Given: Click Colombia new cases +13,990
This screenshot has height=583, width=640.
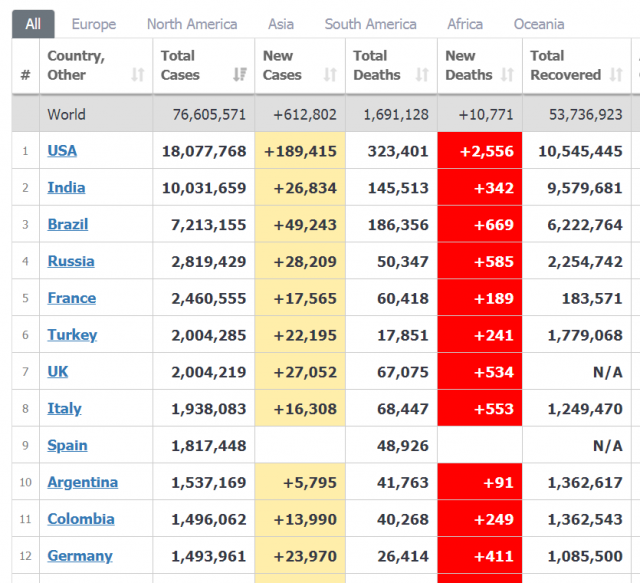Looking at the screenshot, I should tap(305, 519).
